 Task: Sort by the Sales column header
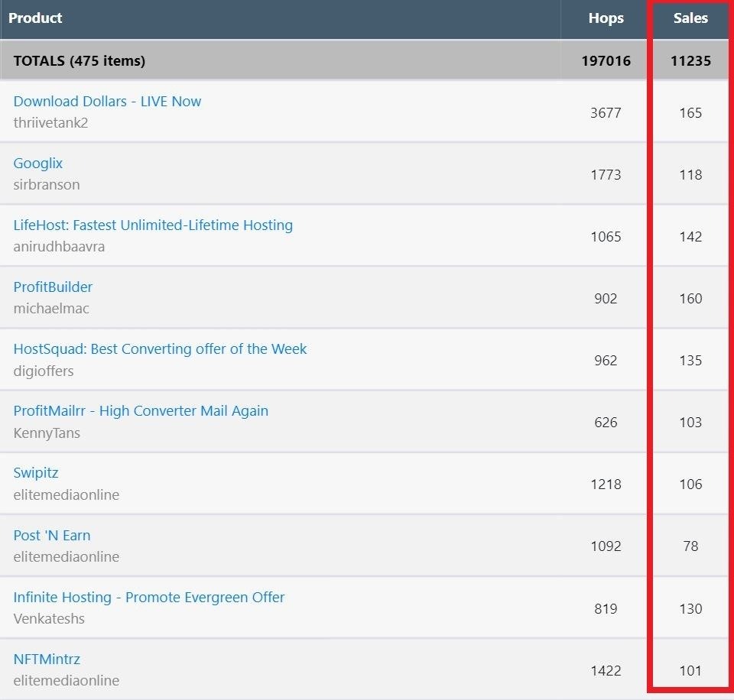point(690,18)
